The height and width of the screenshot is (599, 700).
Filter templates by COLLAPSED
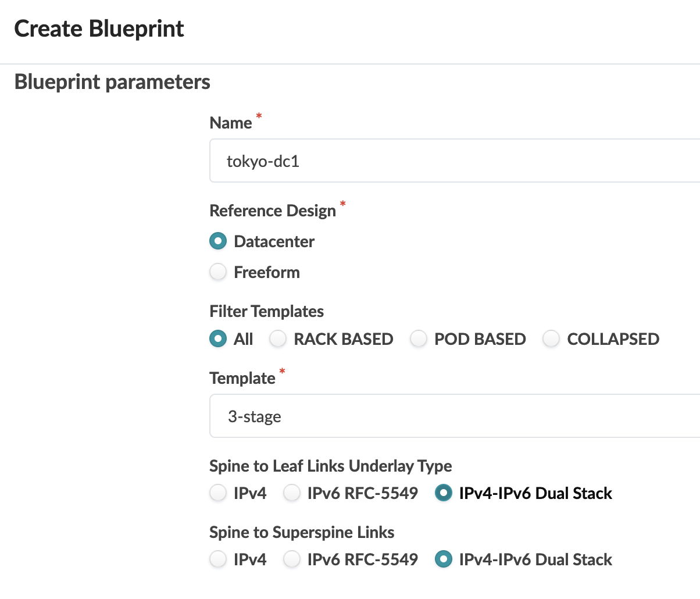551,339
